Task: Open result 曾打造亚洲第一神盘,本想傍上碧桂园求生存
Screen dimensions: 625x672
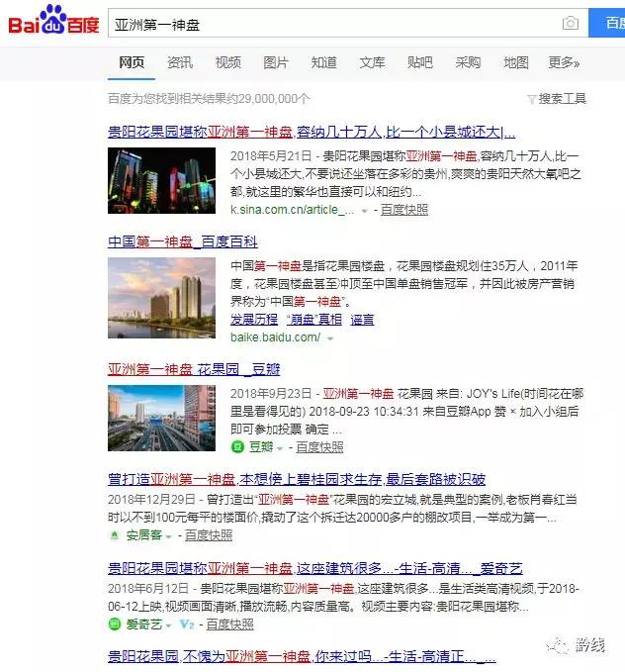Action: 297,479
